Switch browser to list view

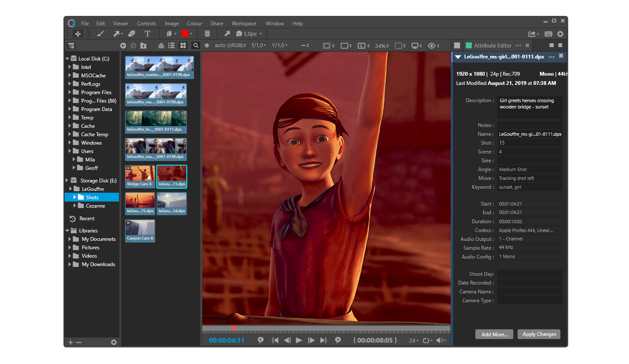(172, 45)
